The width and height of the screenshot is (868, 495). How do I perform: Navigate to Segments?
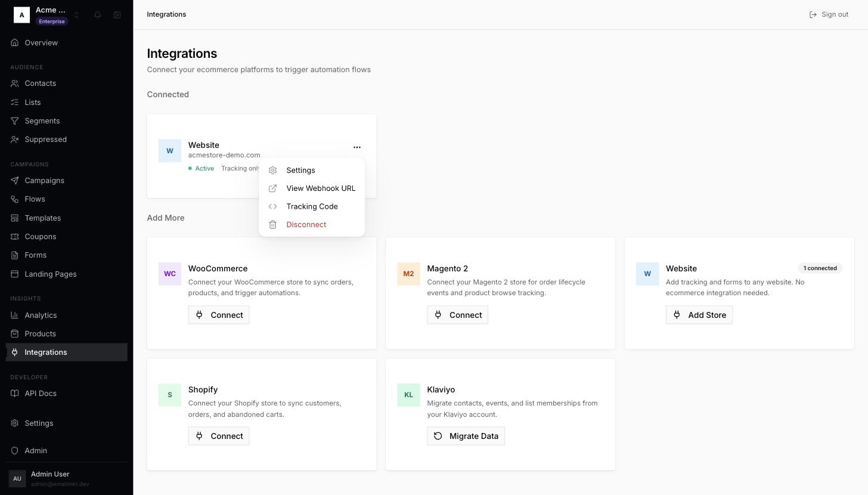pyautogui.click(x=66, y=121)
